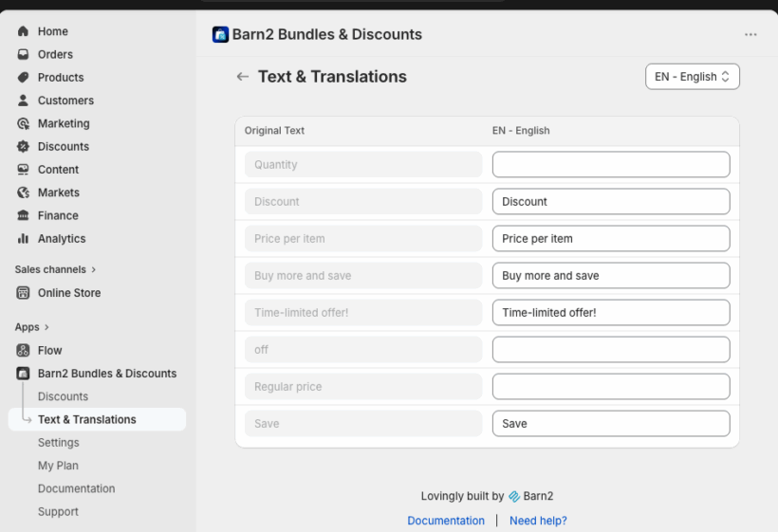Open Home in the sidebar

click(52, 31)
